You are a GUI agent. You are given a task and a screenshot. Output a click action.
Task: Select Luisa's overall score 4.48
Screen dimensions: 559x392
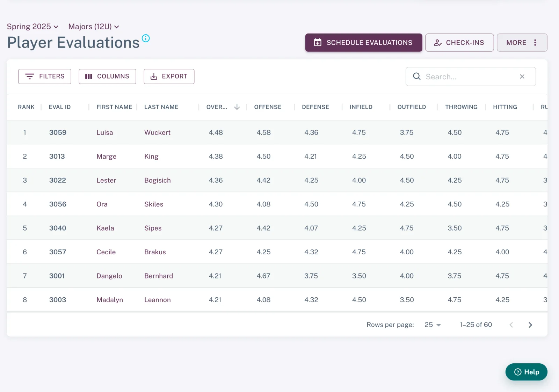click(216, 132)
